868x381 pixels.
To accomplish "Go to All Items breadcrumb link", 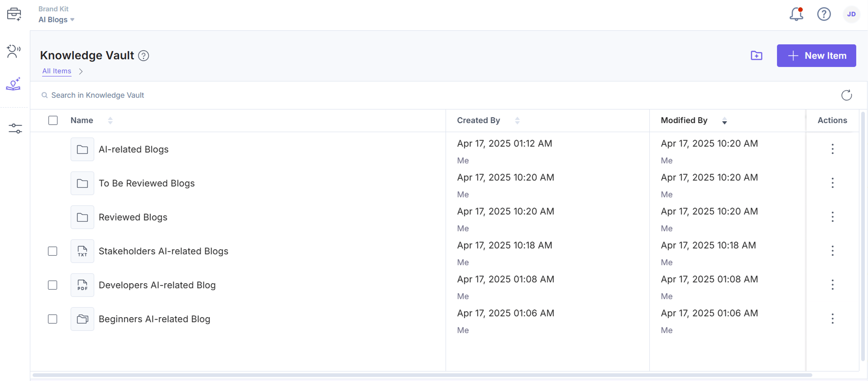I will 57,71.
